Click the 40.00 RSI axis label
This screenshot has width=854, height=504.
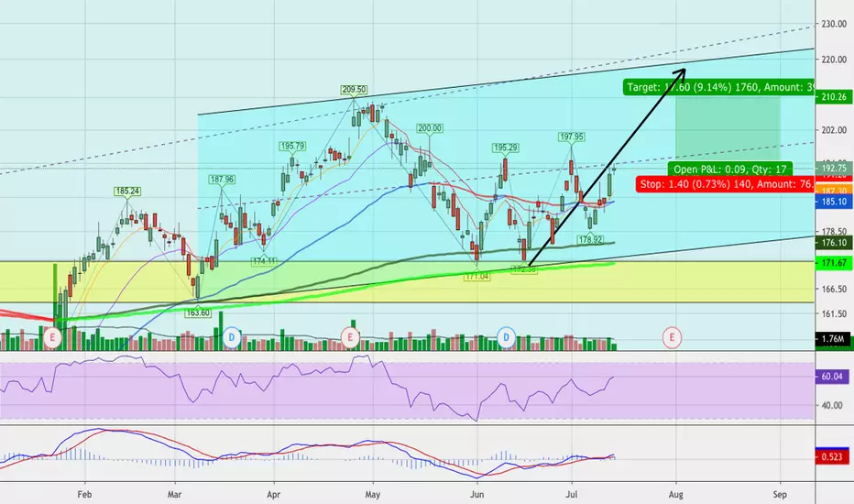coord(832,405)
